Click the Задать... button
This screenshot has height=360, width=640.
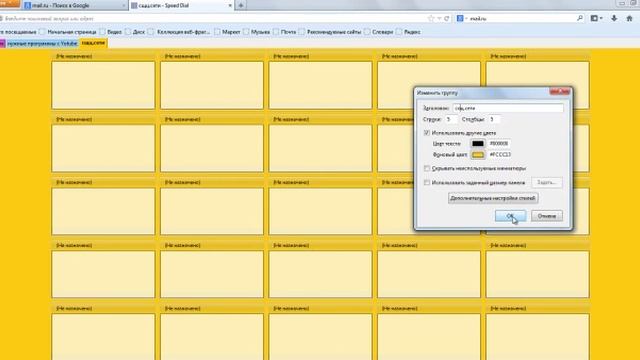547,182
